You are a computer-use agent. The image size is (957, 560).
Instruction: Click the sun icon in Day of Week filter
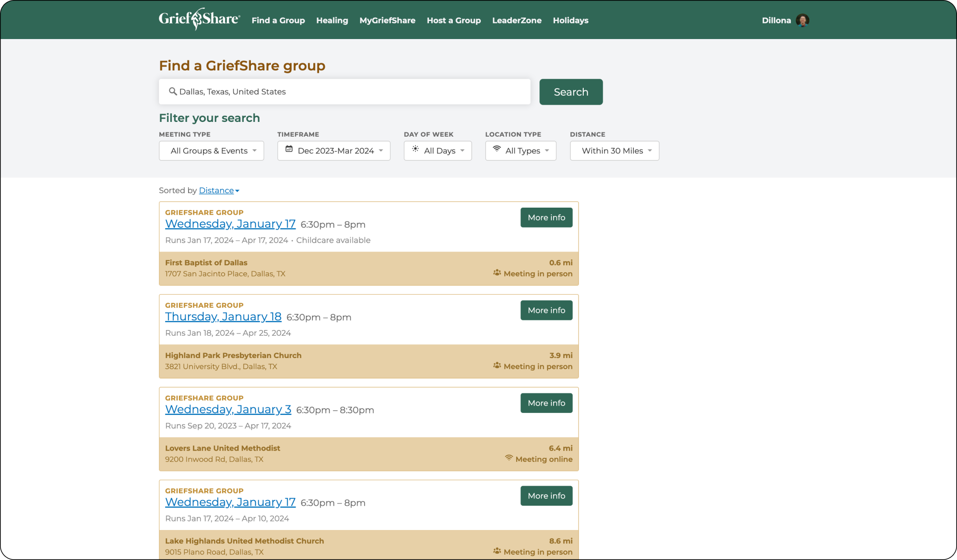[x=415, y=150]
